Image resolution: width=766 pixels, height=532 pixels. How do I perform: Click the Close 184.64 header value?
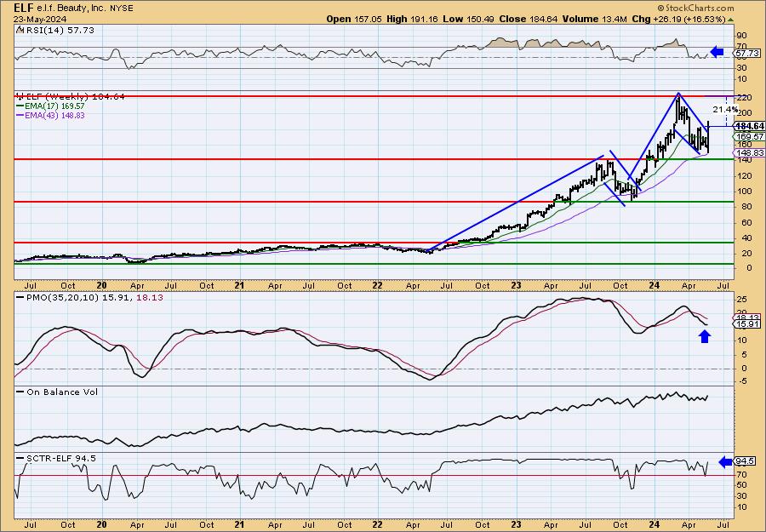click(529, 19)
